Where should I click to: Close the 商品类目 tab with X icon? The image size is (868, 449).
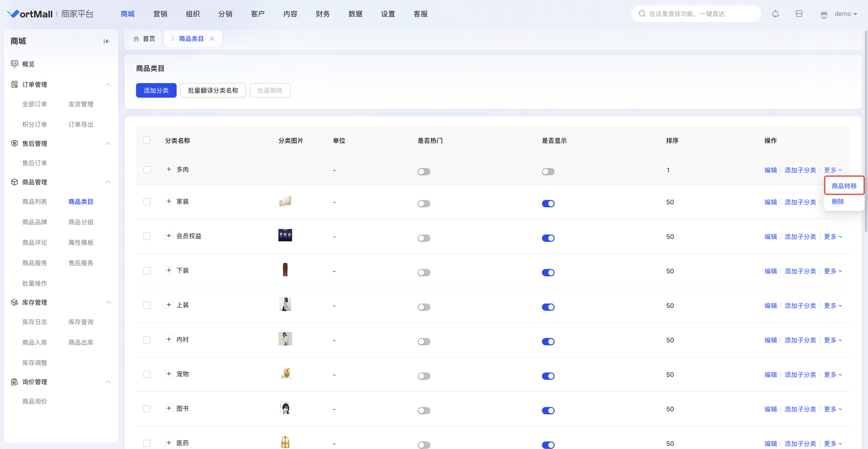(x=212, y=39)
